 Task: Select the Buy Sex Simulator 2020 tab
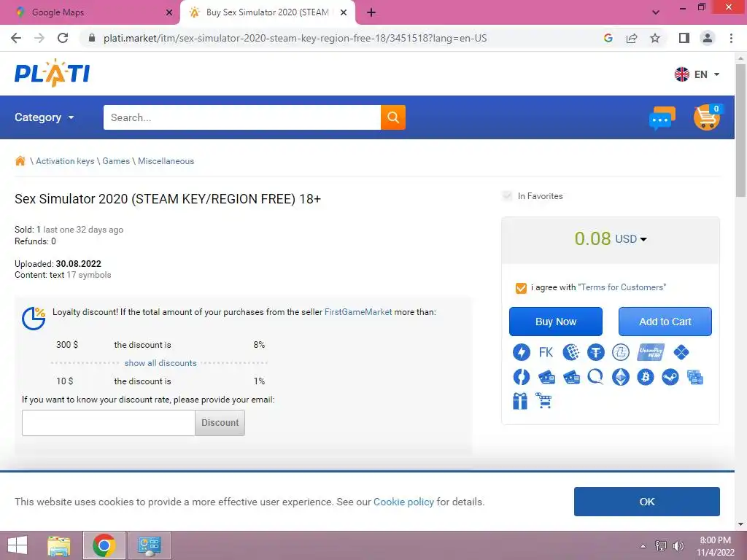coord(267,12)
